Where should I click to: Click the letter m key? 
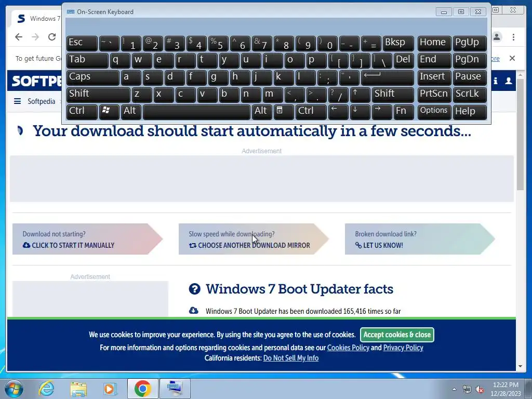(x=273, y=95)
